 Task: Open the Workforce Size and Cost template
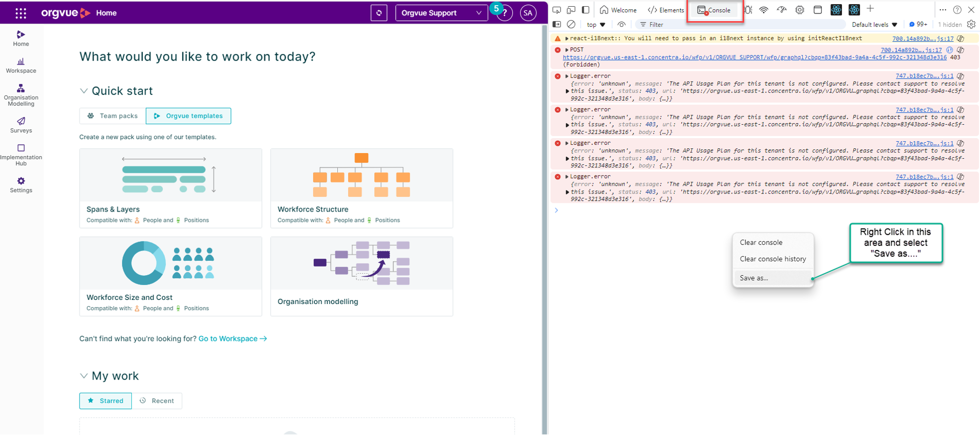[170, 276]
